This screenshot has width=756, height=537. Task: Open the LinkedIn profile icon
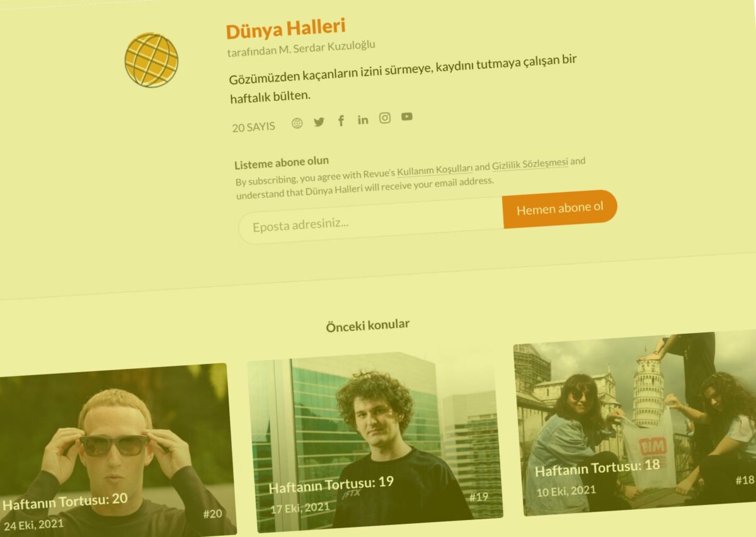(x=363, y=120)
